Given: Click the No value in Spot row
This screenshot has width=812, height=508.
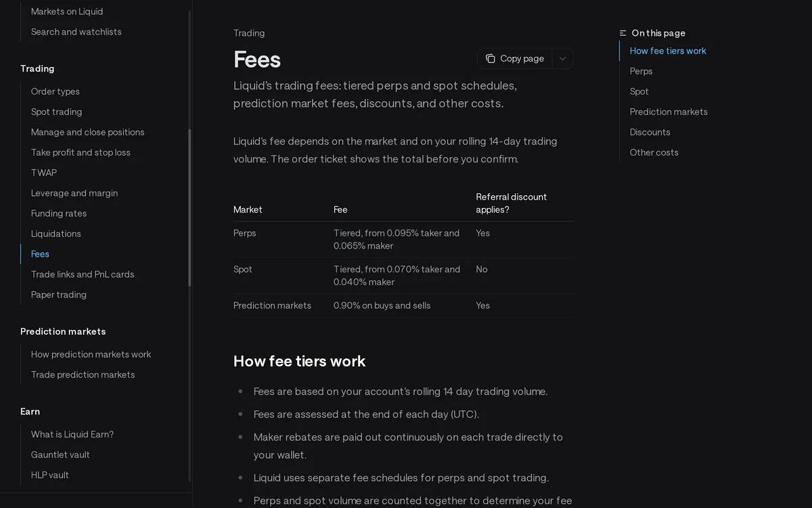Looking at the screenshot, I should point(482,270).
